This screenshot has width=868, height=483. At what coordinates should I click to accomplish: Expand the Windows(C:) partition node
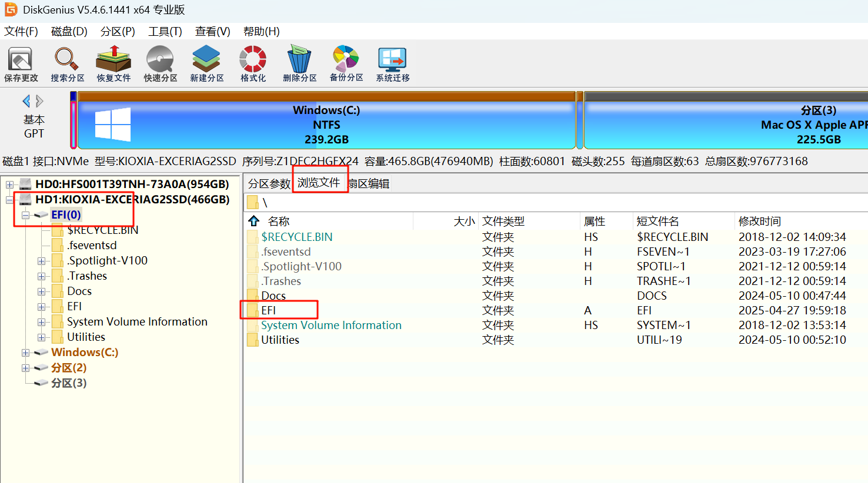[26, 353]
